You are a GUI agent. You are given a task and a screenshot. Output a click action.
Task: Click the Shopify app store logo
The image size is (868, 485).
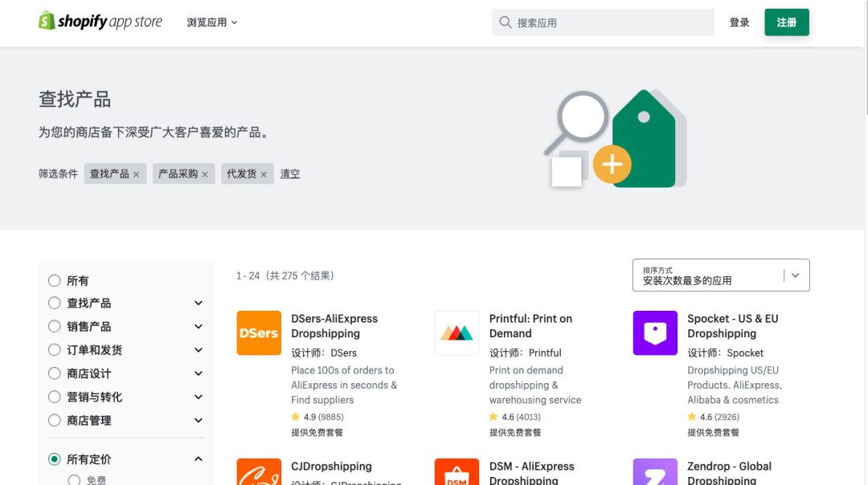pyautogui.click(x=100, y=22)
